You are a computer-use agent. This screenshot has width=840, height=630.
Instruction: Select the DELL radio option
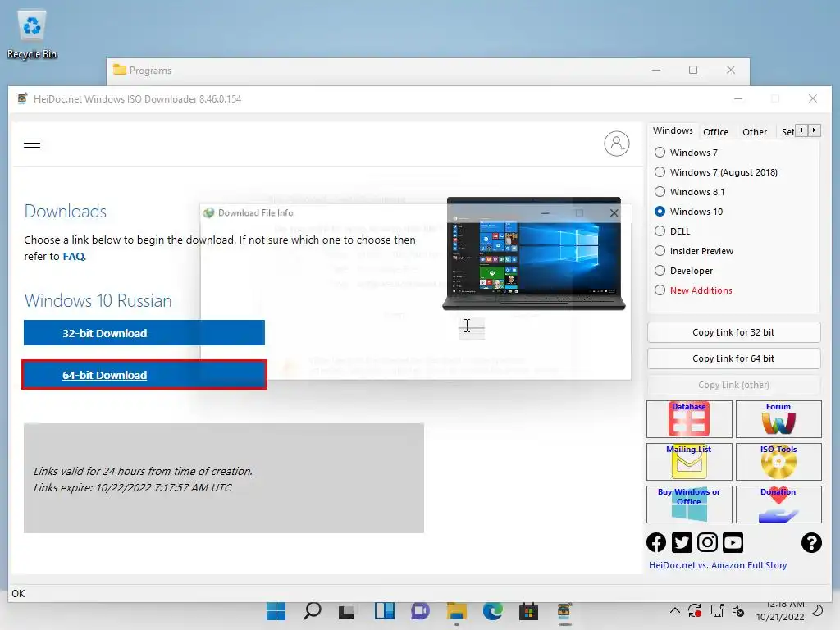(673, 231)
